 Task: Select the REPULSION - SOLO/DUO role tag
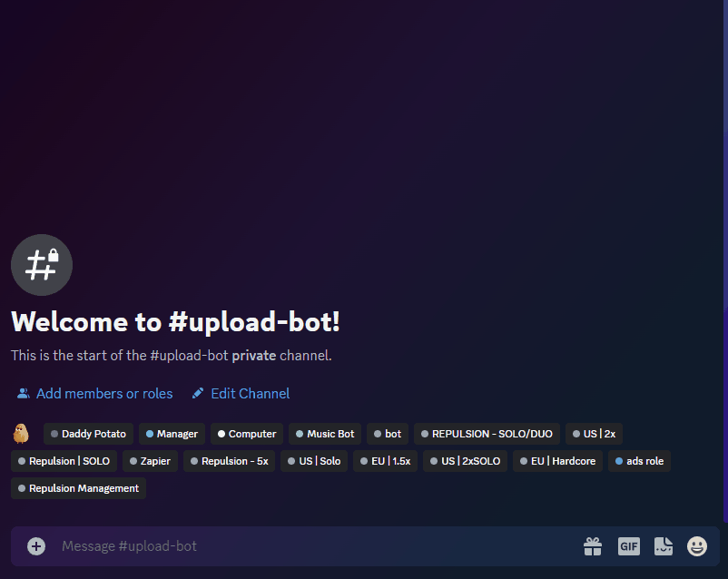[x=487, y=434]
